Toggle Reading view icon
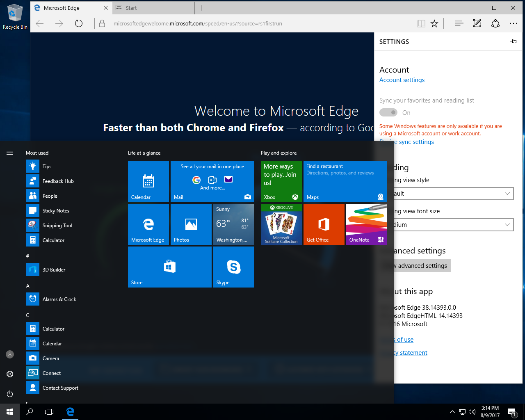 [x=421, y=24]
